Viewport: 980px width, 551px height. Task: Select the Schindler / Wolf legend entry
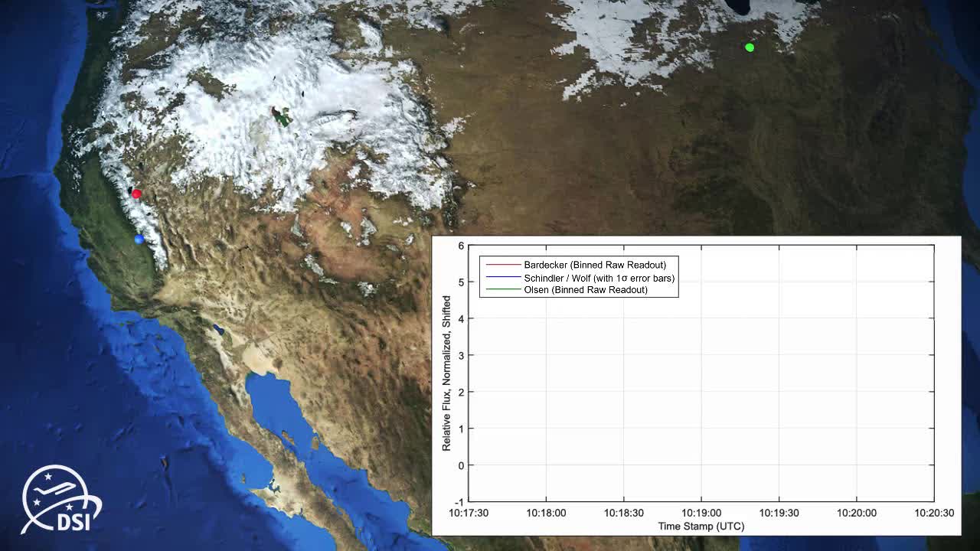(x=599, y=278)
